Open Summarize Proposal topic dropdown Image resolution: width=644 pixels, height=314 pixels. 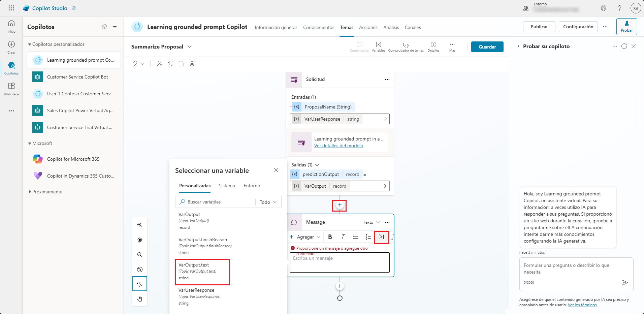click(189, 46)
